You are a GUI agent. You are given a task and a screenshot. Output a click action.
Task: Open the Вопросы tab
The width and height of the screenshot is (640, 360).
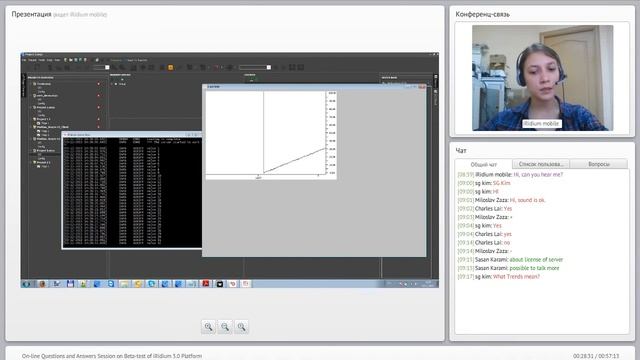tap(599, 164)
